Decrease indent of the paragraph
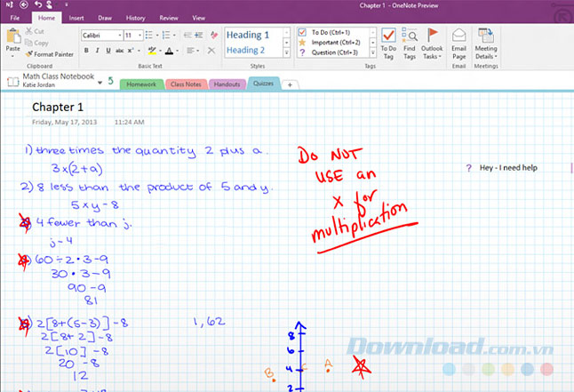This screenshot has width=574, height=392. [187, 36]
